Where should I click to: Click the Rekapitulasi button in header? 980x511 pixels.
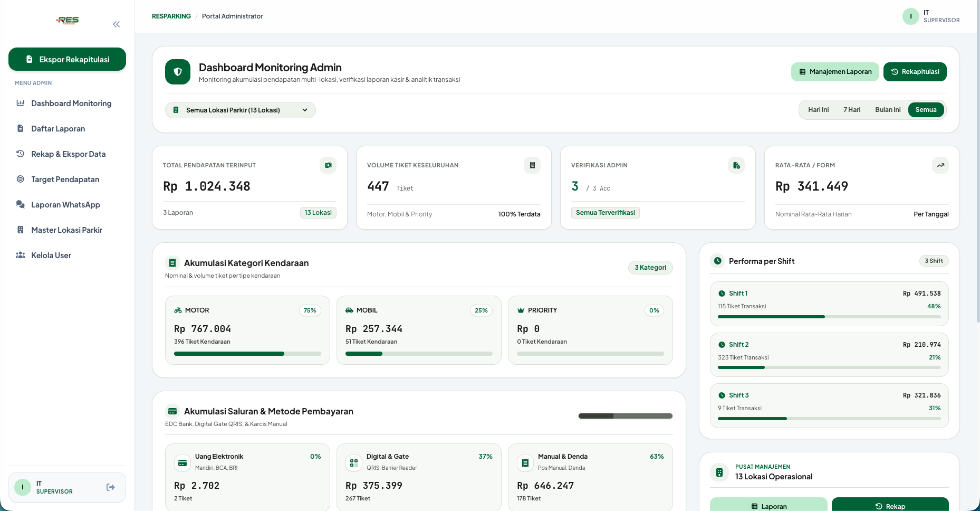[915, 72]
